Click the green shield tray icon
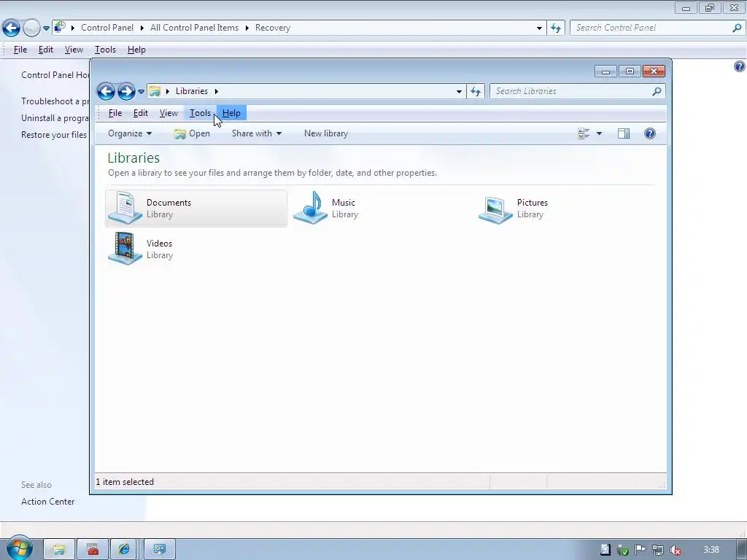The image size is (747, 560). coord(623,550)
